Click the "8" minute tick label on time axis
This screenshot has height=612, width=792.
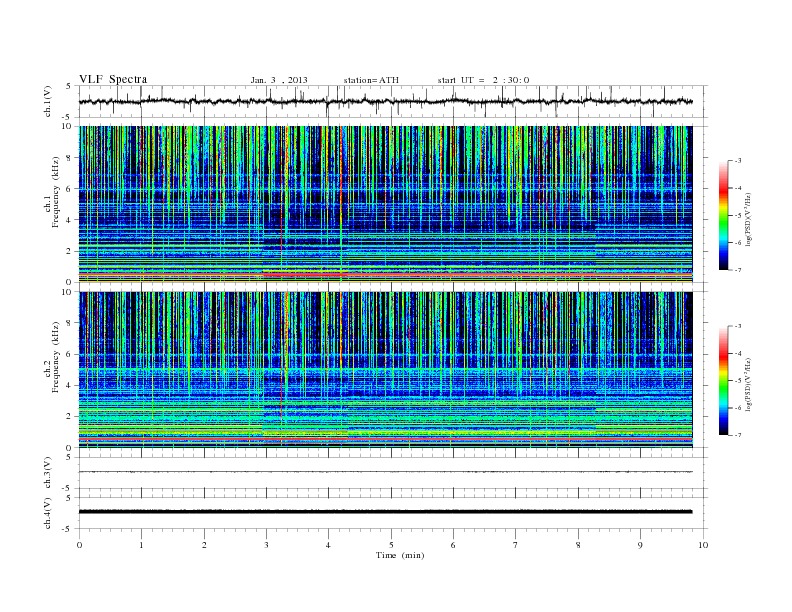pyautogui.click(x=578, y=545)
